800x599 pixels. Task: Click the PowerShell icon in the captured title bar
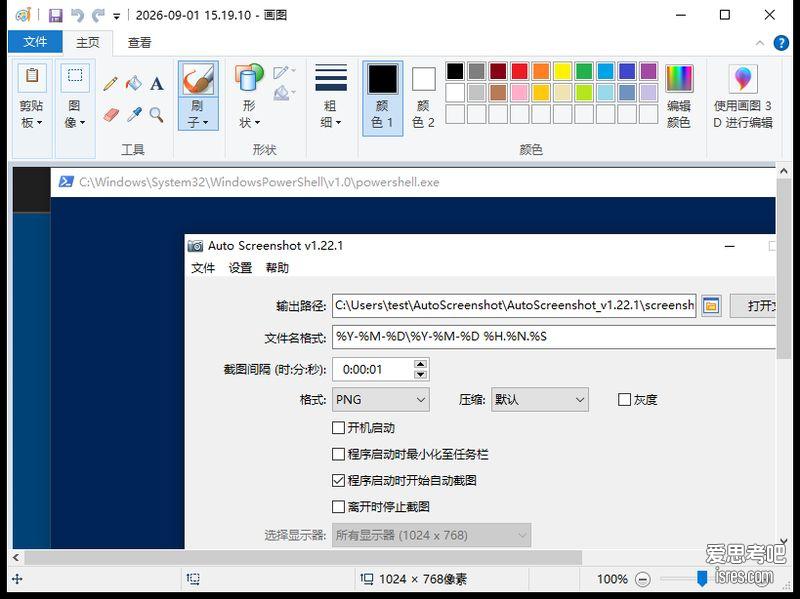[66, 182]
